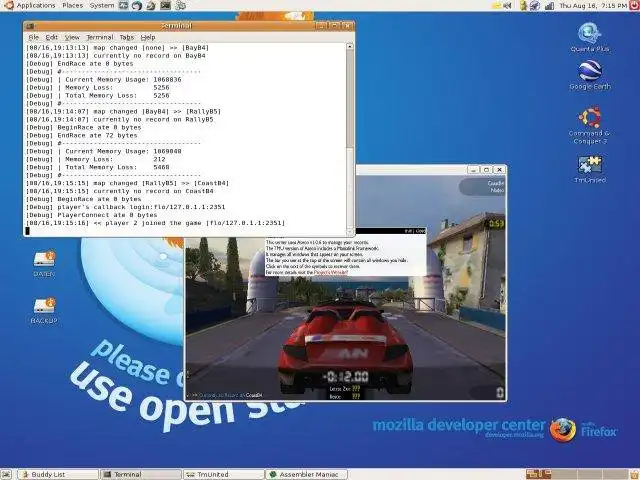
Task: Click the Show Desktop button on the bottom panel
Action: (7, 474)
